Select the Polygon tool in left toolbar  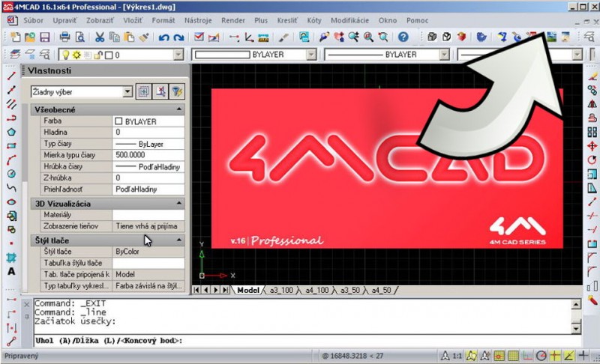pyautogui.click(x=11, y=132)
